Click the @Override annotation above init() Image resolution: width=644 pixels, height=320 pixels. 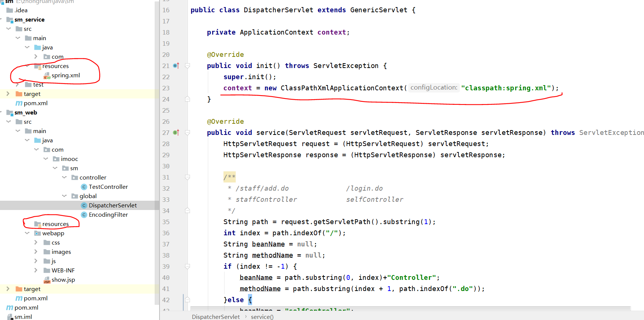(x=225, y=55)
